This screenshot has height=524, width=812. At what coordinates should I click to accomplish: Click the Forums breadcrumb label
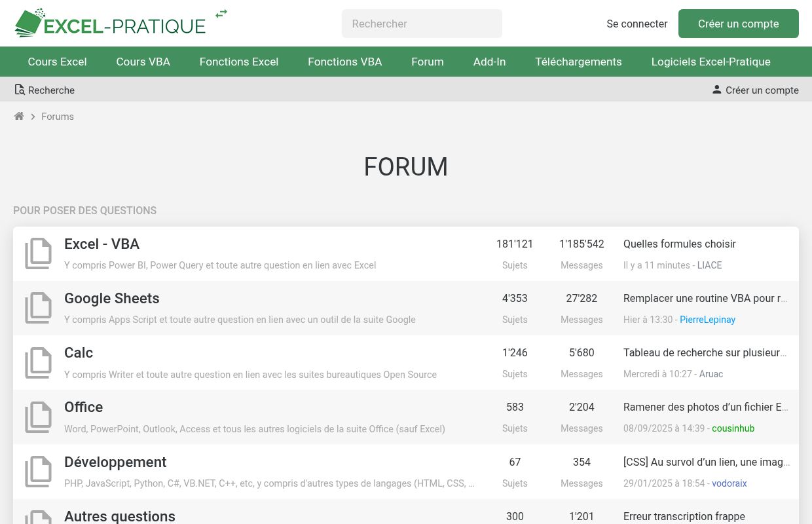point(58,117)
